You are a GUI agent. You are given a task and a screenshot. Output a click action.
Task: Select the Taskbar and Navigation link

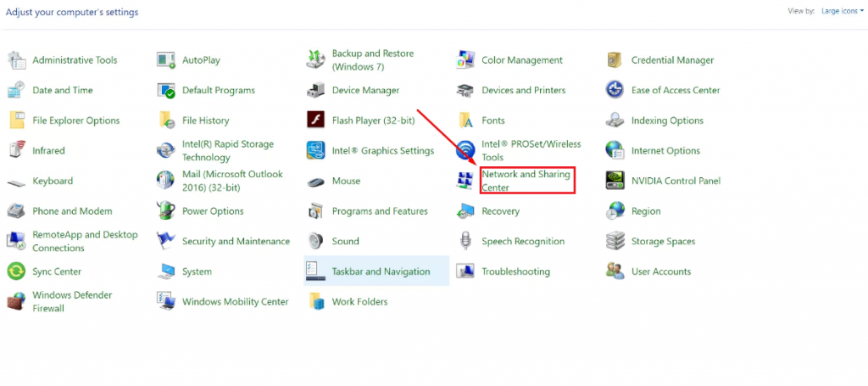(x=381, y=271)
